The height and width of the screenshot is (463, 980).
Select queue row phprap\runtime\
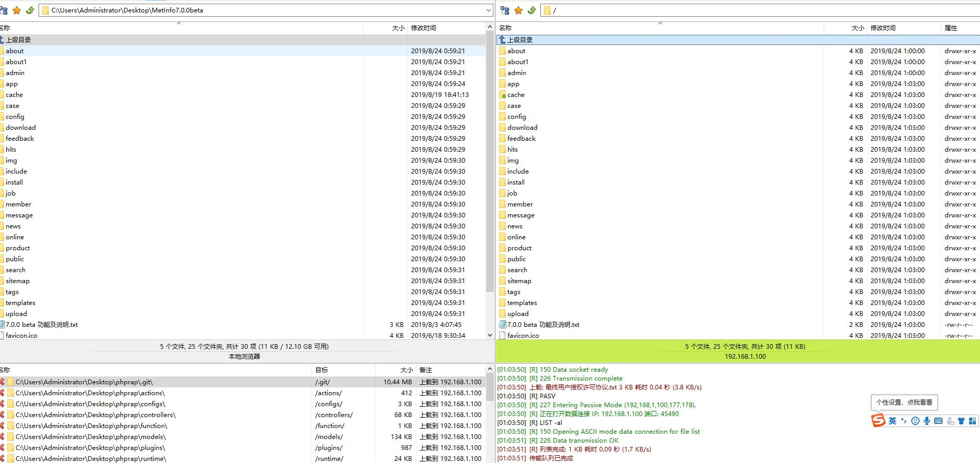coord(243,459)
